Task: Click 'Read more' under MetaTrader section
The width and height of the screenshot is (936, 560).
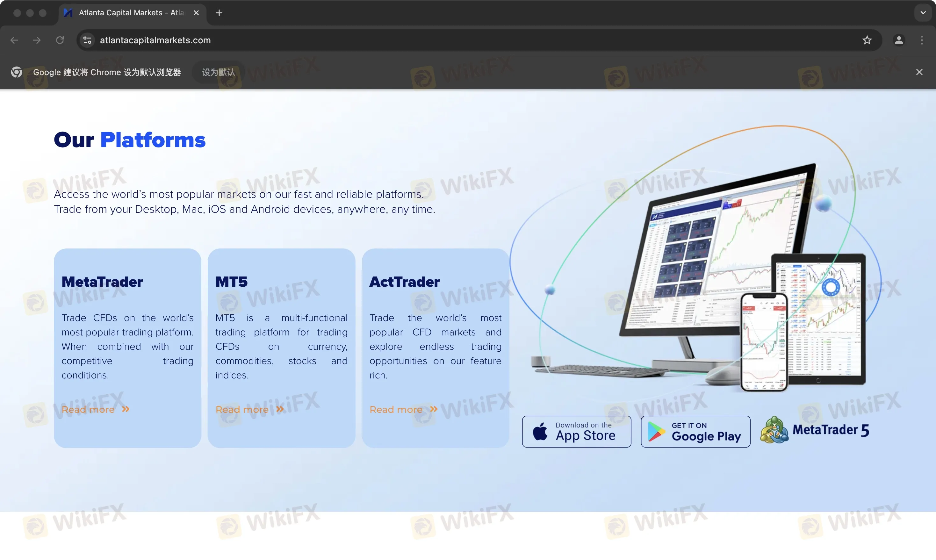Action: (x=95, y=409)
